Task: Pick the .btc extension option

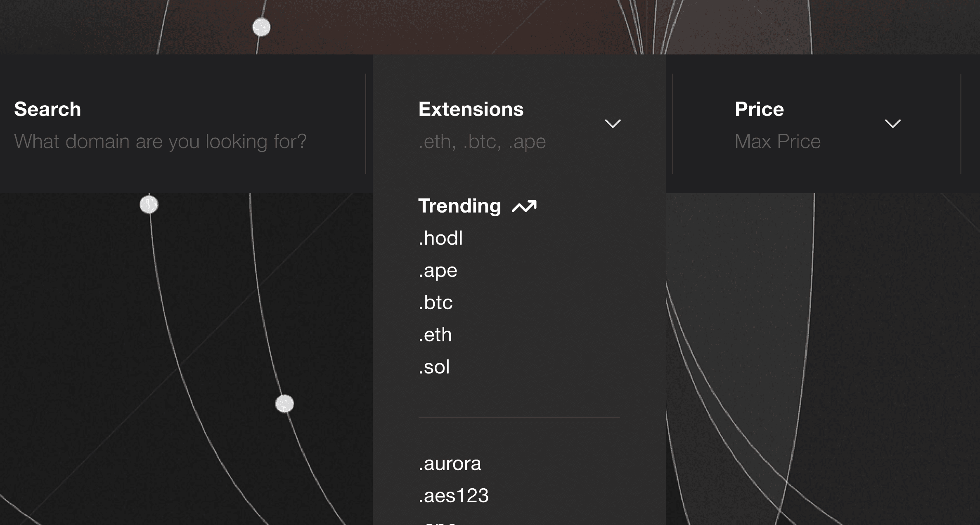Action: 436,303
